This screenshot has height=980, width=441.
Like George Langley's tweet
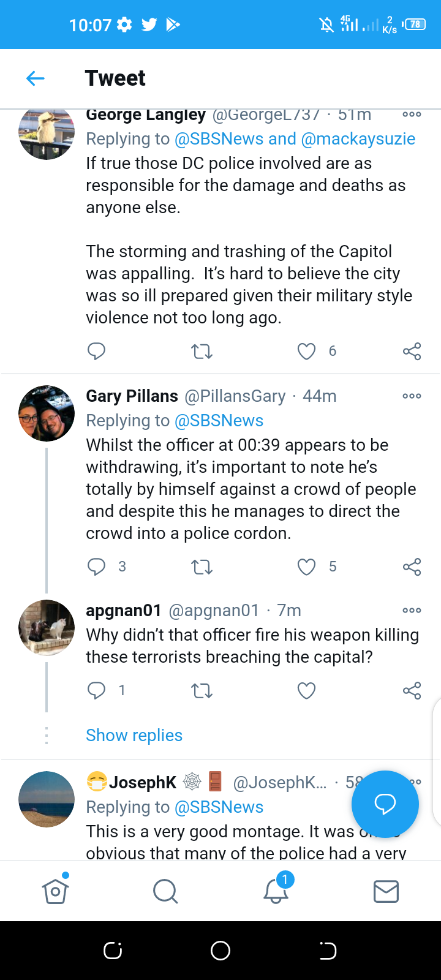click(306, 351)
